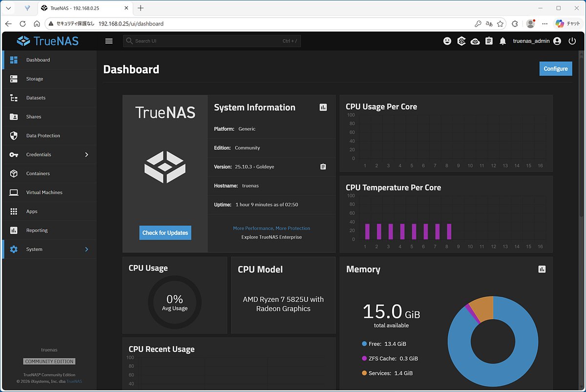Click the Check for Updates button
586x392 pixels.
point(165,233)
